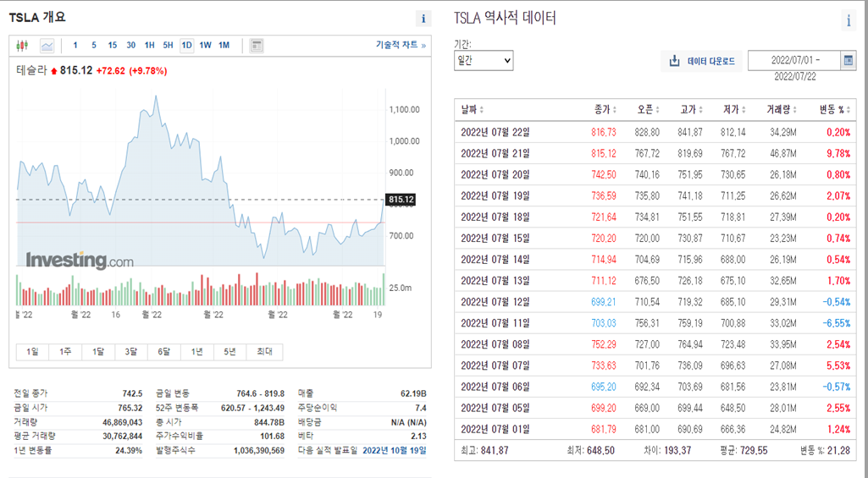Select the 15 minute chart interval
The width and height of the screenshot is (868, 478).
(x=113, y=46)
